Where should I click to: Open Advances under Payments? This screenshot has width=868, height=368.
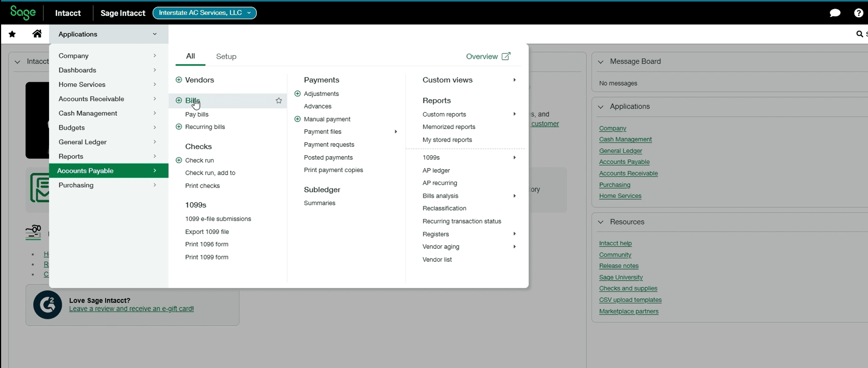pyautogui.click(x=317, y=106)
